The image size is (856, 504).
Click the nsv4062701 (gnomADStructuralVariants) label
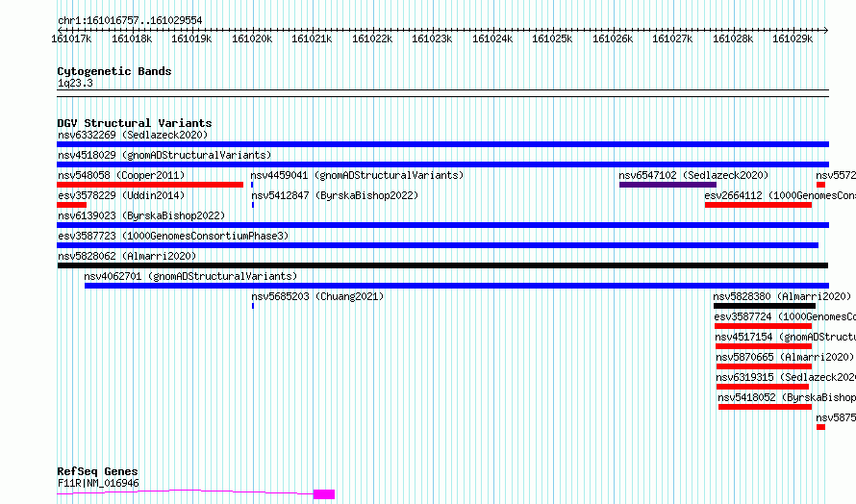(190, 276)
